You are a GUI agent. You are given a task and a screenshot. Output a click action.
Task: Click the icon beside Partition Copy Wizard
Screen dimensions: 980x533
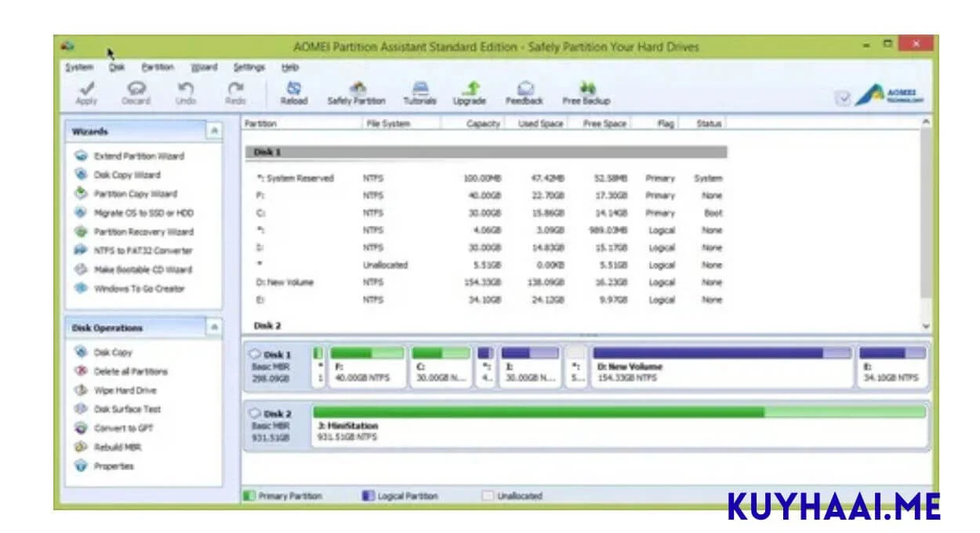pyautogui.click(x=81, y=194)
